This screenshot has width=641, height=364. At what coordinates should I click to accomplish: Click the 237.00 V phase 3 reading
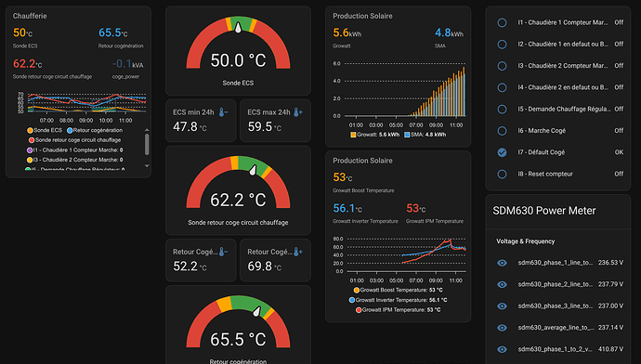click(610, 306)
